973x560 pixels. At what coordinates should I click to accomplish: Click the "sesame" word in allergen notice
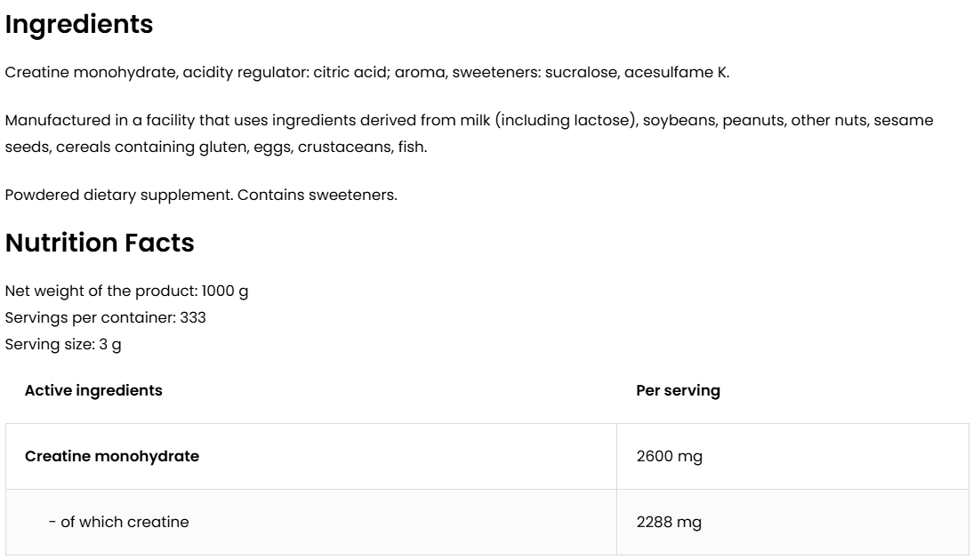tap(904, 120)
